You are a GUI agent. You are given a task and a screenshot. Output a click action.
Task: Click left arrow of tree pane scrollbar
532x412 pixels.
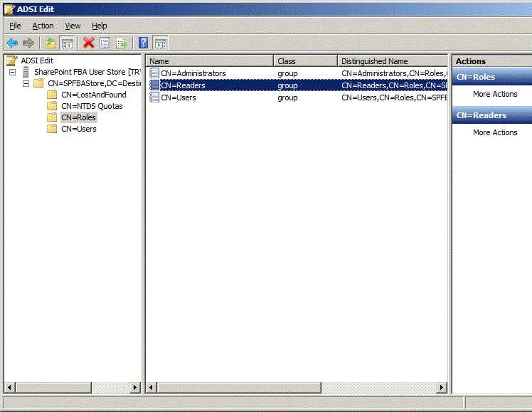(9, 387)
